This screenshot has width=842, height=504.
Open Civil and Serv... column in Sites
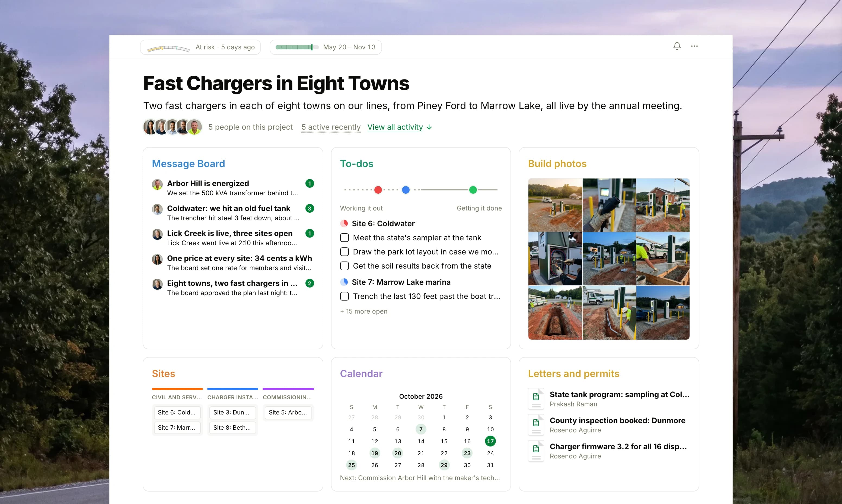coord(177,397)
